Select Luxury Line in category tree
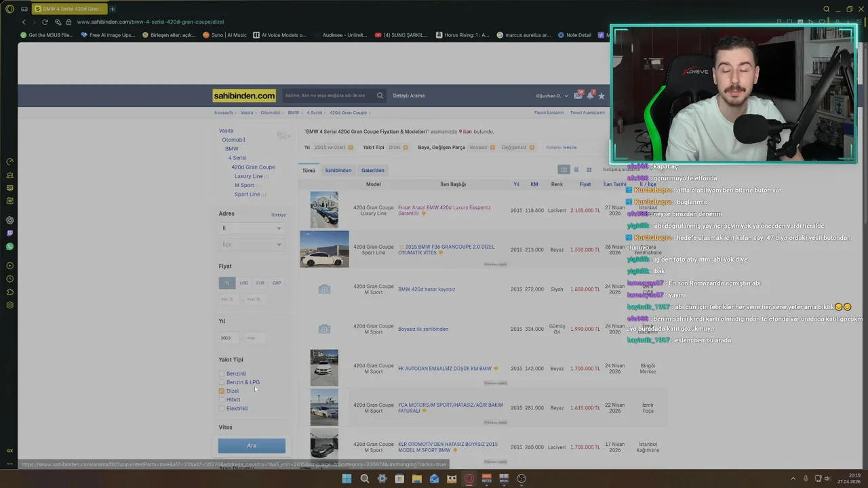This screenshot has height=488, width=868. [x=248, y=176]
